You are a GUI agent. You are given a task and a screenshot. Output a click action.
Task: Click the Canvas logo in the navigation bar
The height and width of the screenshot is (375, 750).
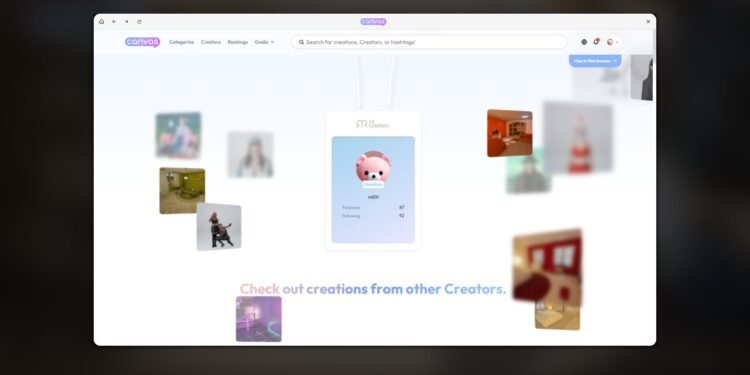click(143, 42)
